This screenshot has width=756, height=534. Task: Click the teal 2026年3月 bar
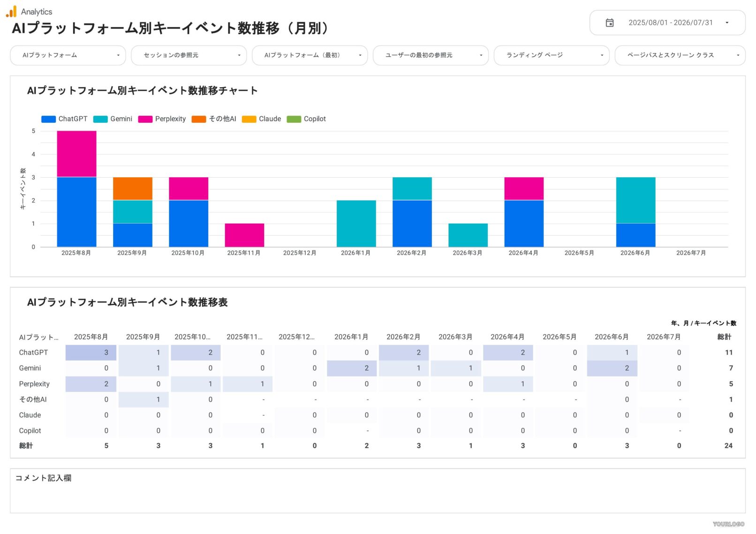468,235
